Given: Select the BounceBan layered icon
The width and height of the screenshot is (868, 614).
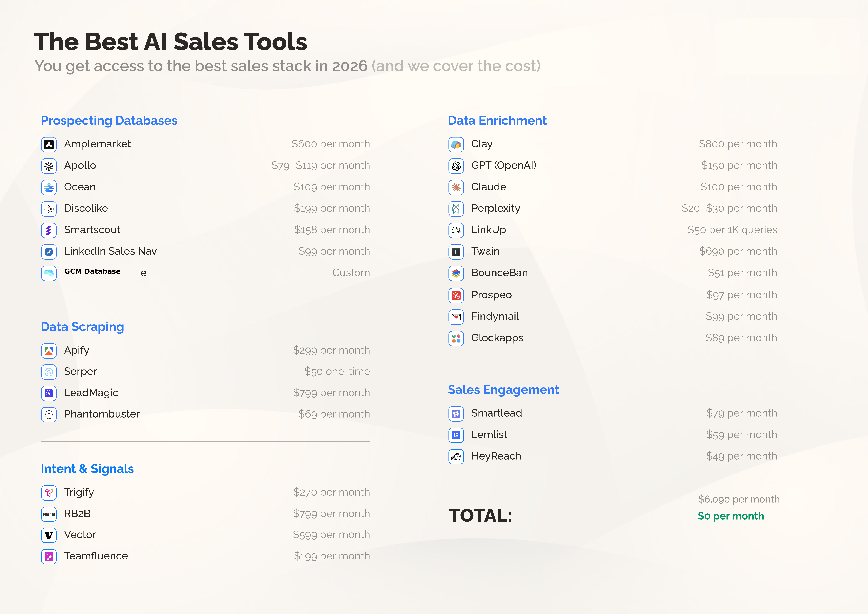Looking at the screenshot, I should pyautogui.click(x=456, y=273).
